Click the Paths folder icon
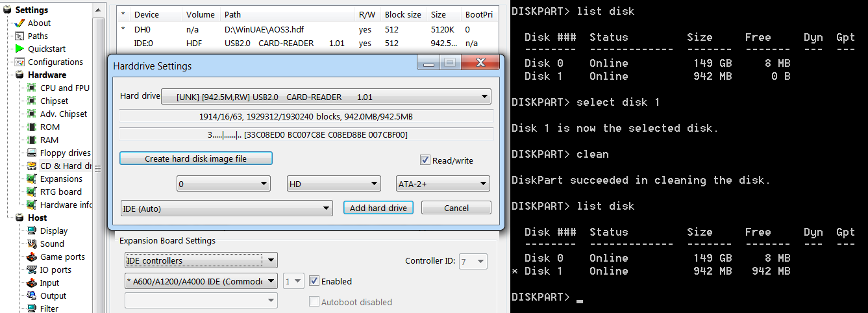Screen dimensions: 868x313 (19, 36)
